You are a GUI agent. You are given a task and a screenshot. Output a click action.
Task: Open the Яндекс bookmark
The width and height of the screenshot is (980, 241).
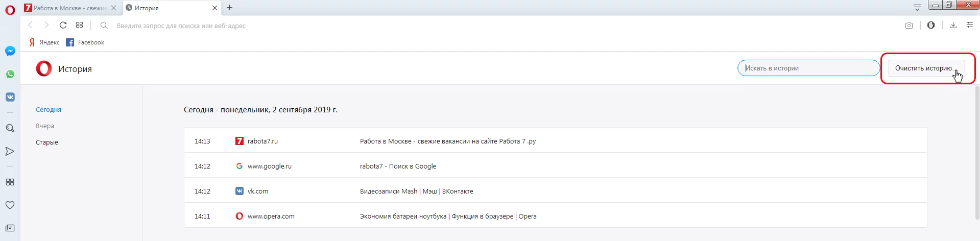[44, 42]
